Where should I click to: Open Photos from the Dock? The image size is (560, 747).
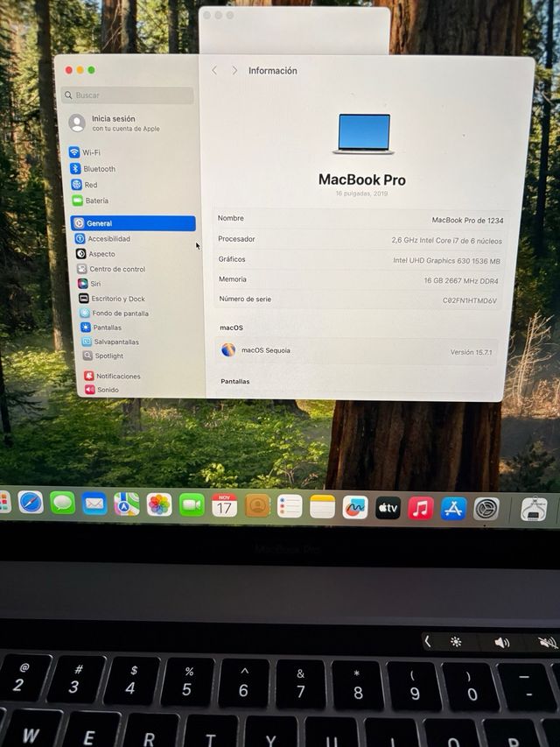tap(159, 504)
